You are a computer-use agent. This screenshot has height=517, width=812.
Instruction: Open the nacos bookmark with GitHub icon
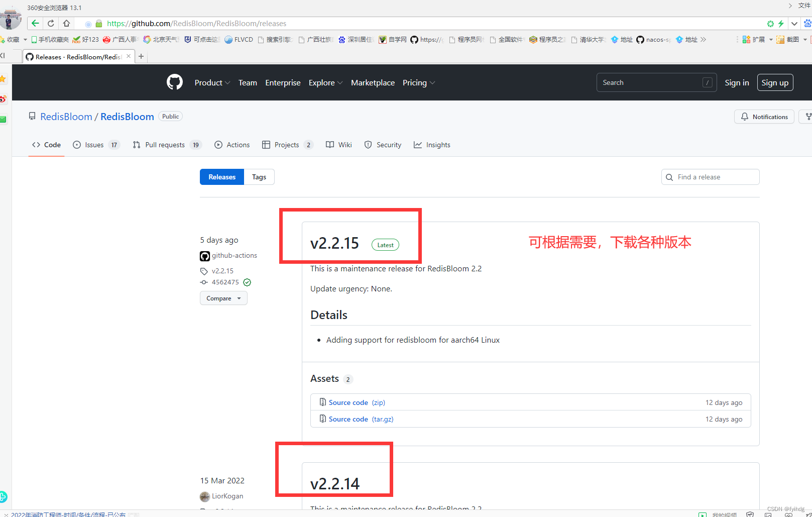point(653,40)
